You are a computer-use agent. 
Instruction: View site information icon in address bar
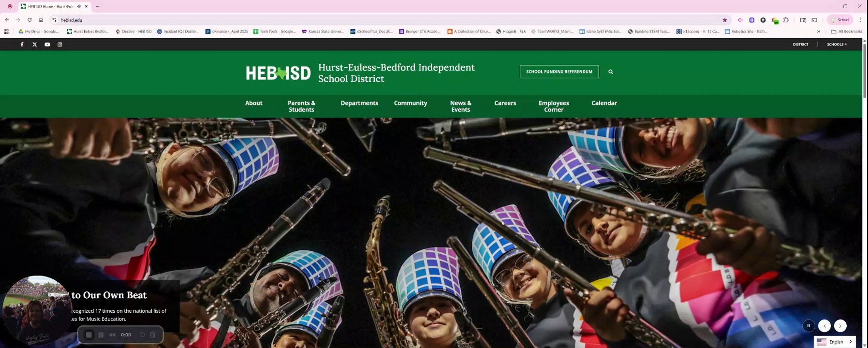click(54, 20)
